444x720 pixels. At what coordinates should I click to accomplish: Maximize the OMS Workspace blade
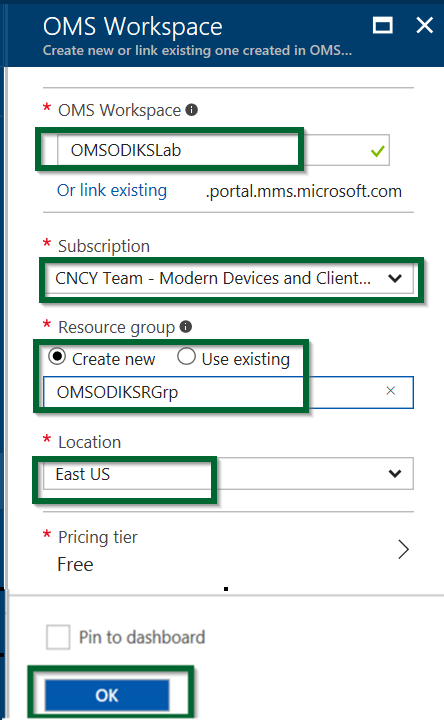click(382, 25)
